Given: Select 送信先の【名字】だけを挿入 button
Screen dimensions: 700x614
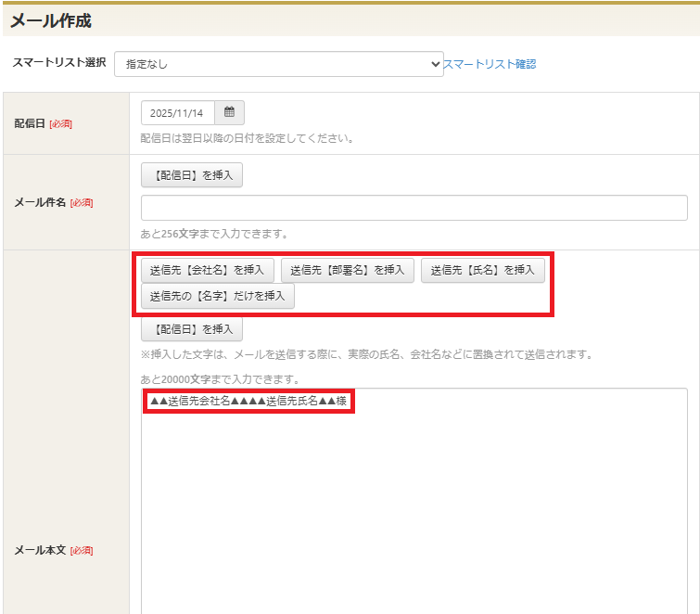Looking at the screenshot, I should tap(217, 296).
